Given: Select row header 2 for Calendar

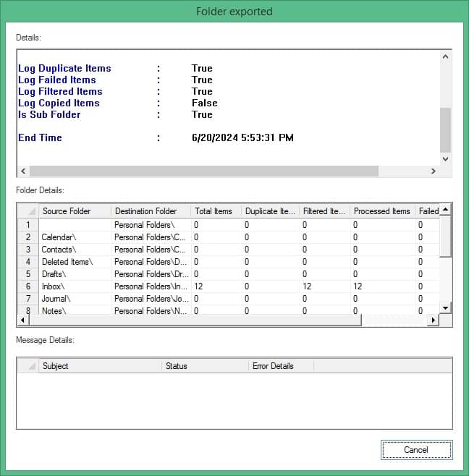Looking at the screenshot, I should [x=28, y=237].
